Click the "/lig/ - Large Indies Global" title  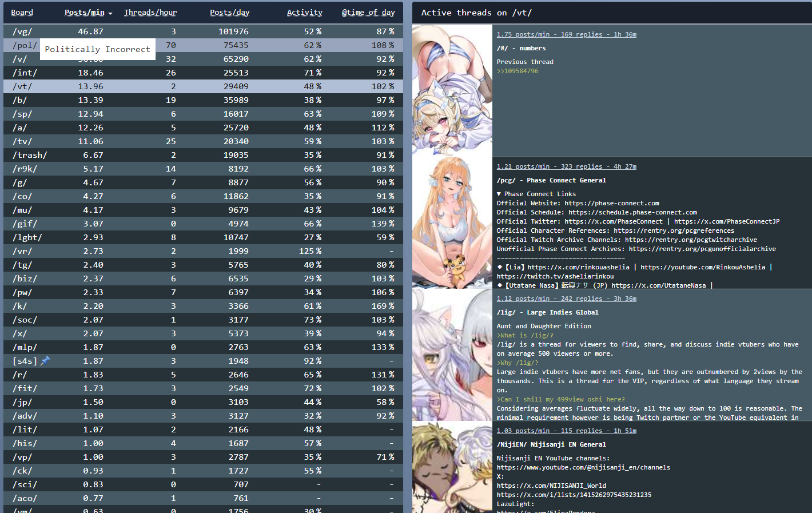tap(547, 312)
